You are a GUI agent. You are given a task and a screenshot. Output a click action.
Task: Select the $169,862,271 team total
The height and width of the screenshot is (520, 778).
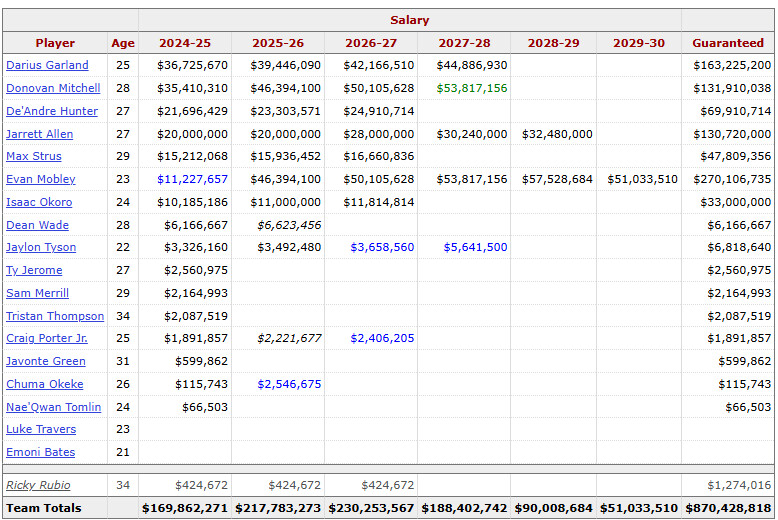[185, 508]
